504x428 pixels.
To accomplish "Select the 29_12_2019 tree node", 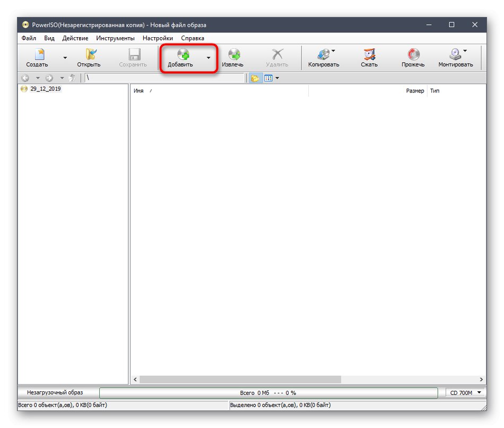I will [45, 89].
